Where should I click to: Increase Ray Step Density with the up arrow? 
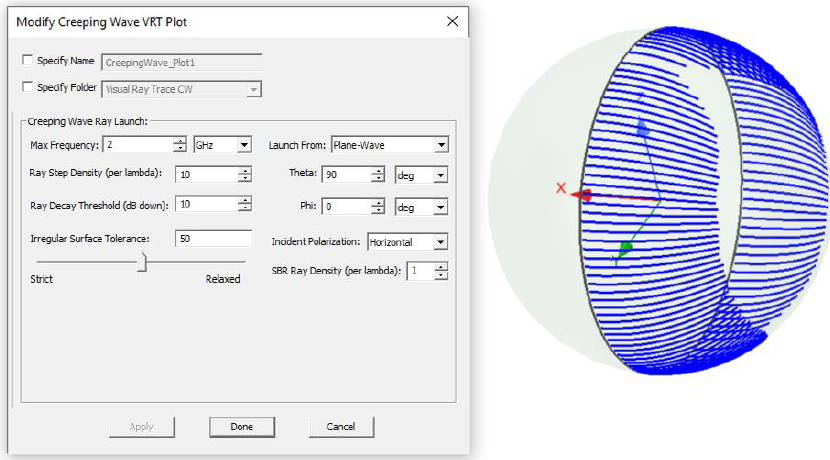point(245,170)
